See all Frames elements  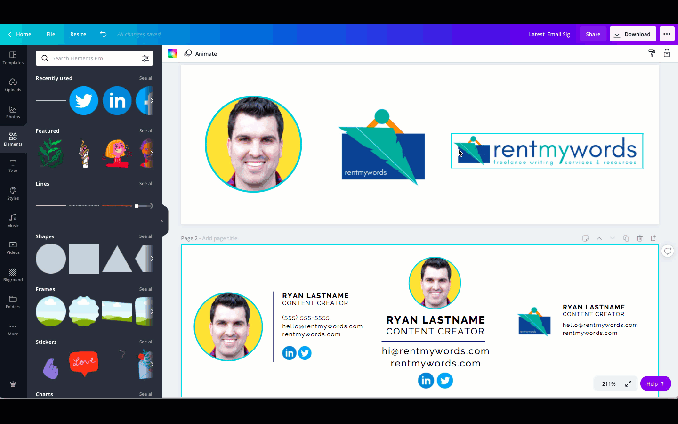145,289
